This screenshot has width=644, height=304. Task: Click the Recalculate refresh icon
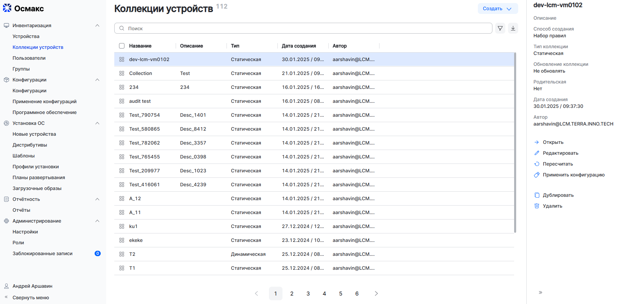(537, 164)
